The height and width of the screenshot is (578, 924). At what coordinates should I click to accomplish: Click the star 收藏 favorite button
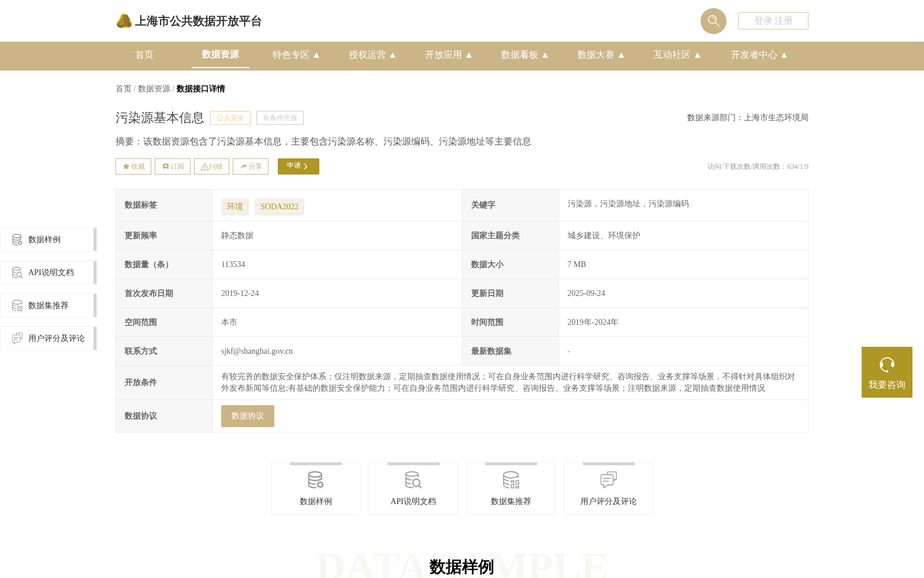point(133,166)
